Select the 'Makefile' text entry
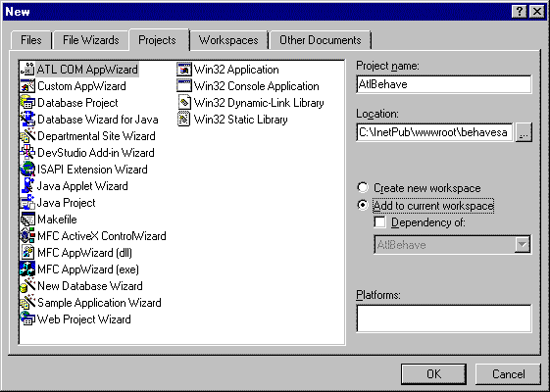550x392 pixels. tap(57, 220)
